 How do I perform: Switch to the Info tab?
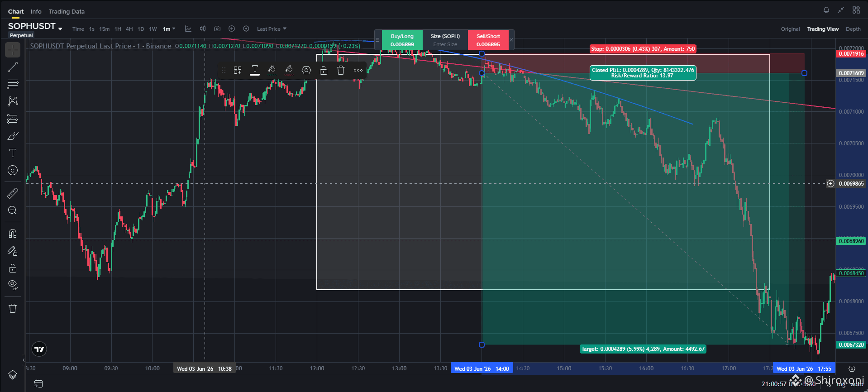coord(36,11)
